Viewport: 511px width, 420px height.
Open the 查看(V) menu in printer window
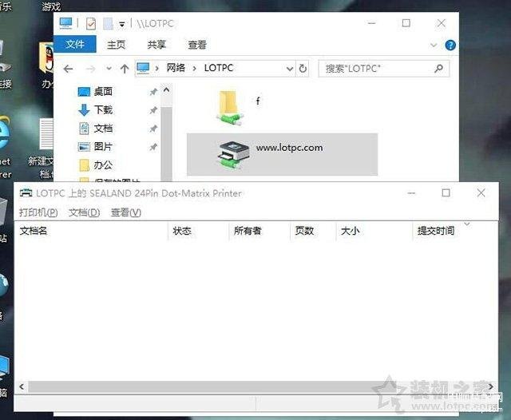[126, 212]
